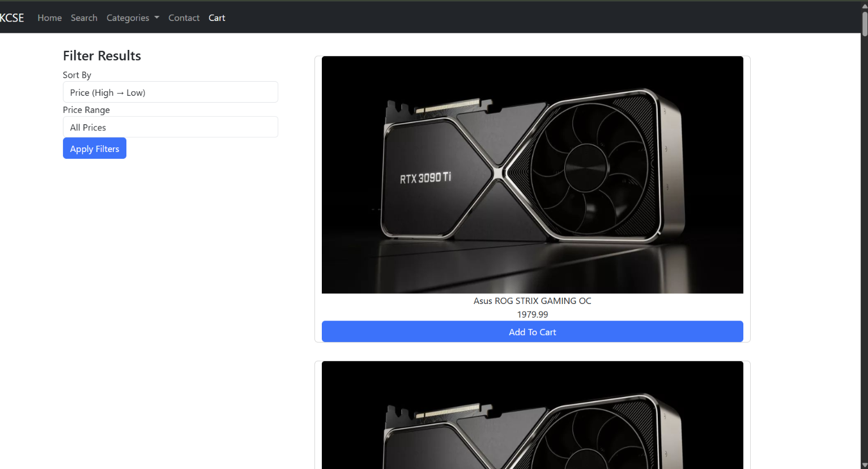Viewport: 868px width, 469px height.
Task: Click the Categories caret arrow
Action: click(156, 18)
